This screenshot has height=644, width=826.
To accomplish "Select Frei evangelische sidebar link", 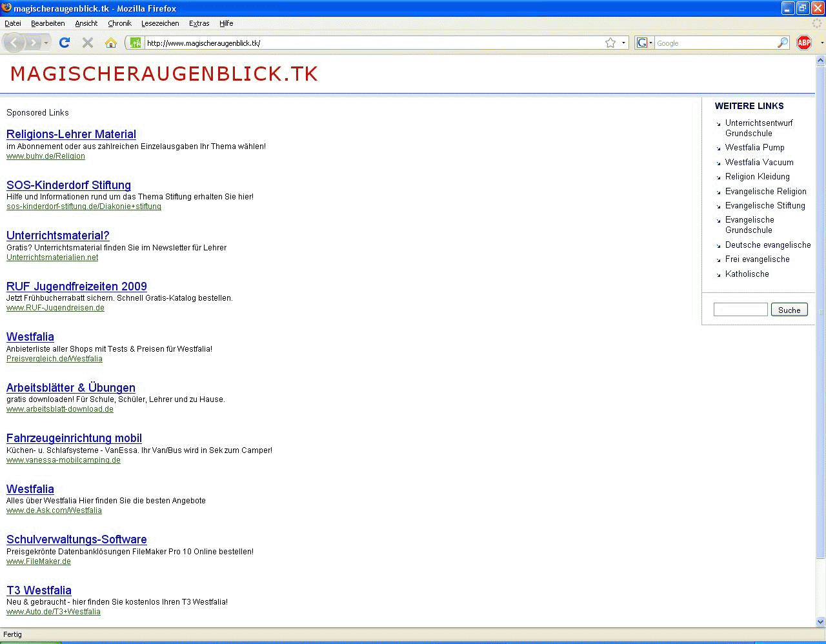I will coord(758,259).
